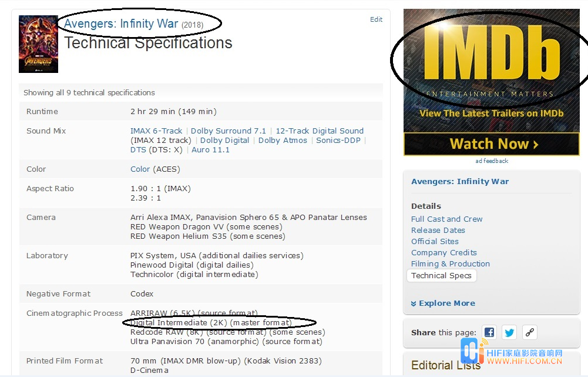This screenshot has width=588, height=377.
Task: Open Dolby Atmos link
Action: (x=283, y=141)
